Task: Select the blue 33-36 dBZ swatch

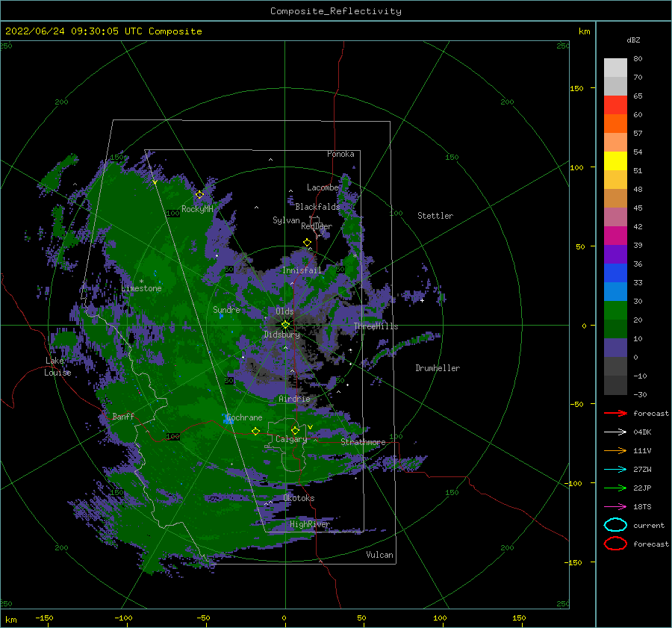Action: coord(615,273)
